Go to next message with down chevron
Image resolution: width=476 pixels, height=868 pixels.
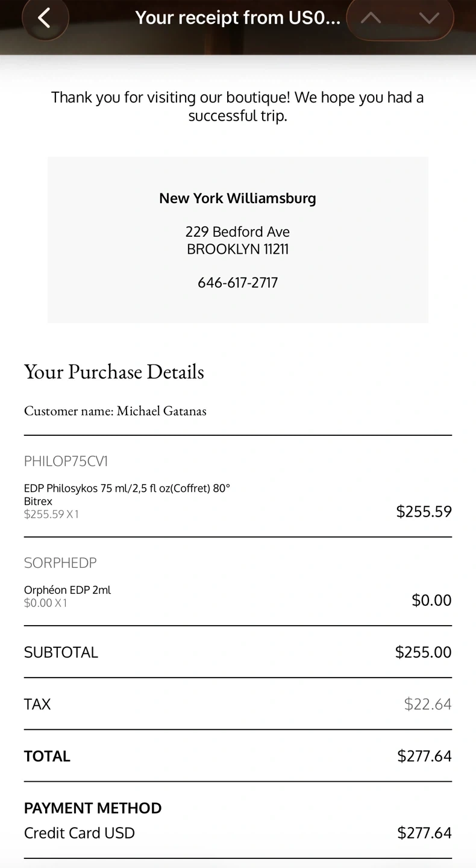coord(429,18)
